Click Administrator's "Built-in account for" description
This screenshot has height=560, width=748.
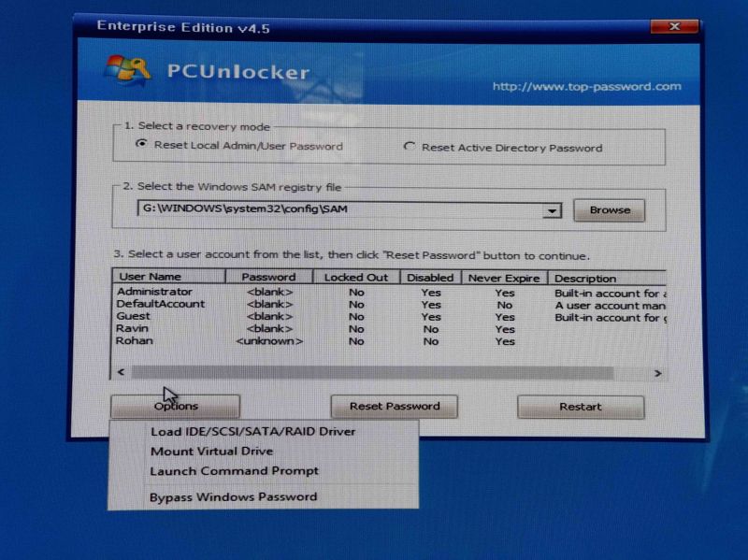[x=611, y=294]
